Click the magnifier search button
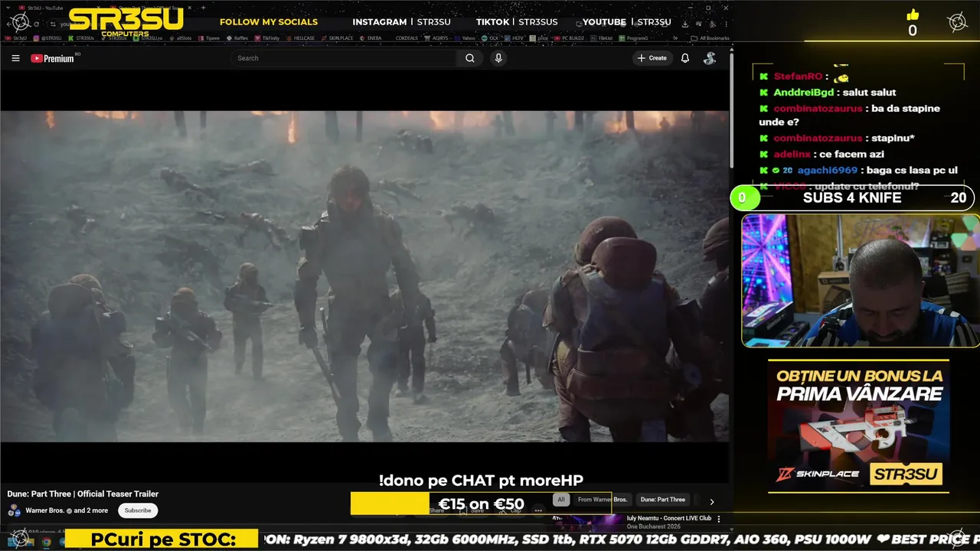Screen dimensions: 980x551 470,58
